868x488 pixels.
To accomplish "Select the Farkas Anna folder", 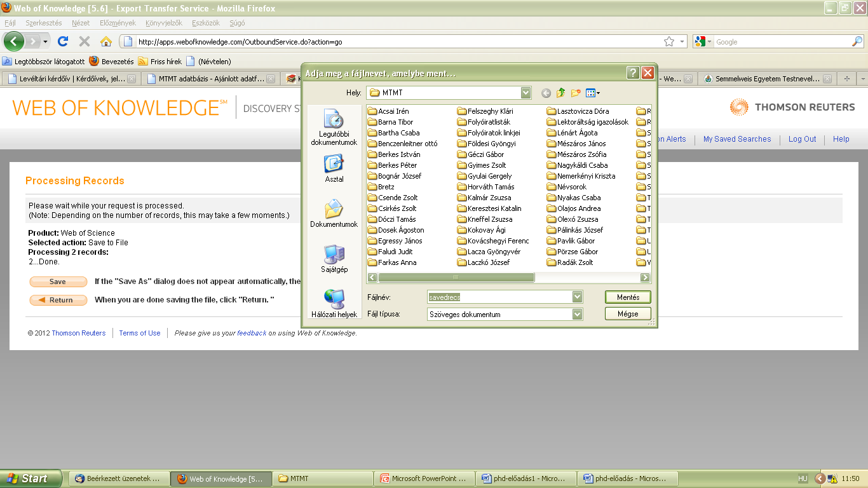I will click(x=392, y=262).
